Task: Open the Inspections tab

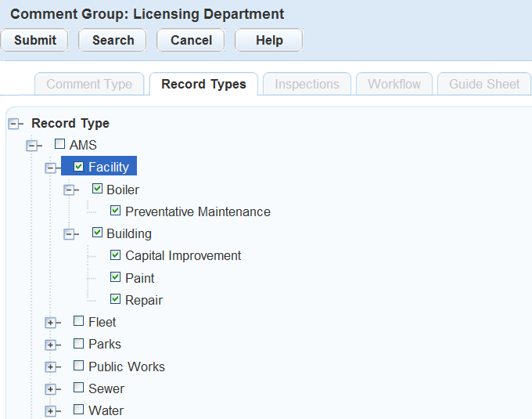Action: 307,85
